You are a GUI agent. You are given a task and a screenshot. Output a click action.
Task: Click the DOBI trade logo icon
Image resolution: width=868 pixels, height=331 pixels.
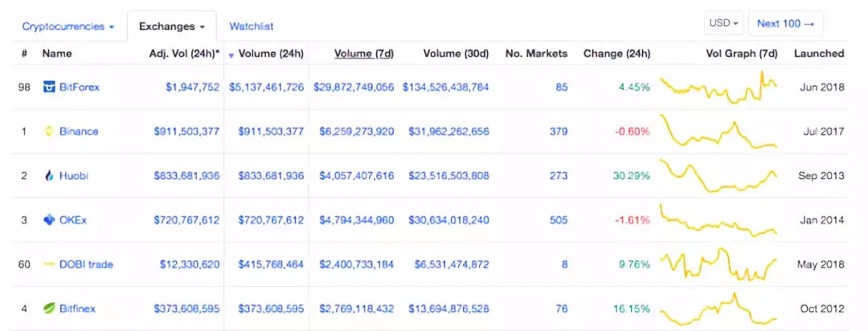(x=49, y=264)
